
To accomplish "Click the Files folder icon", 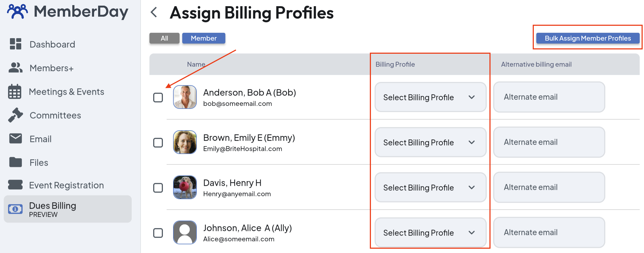I will coord(15,162).
